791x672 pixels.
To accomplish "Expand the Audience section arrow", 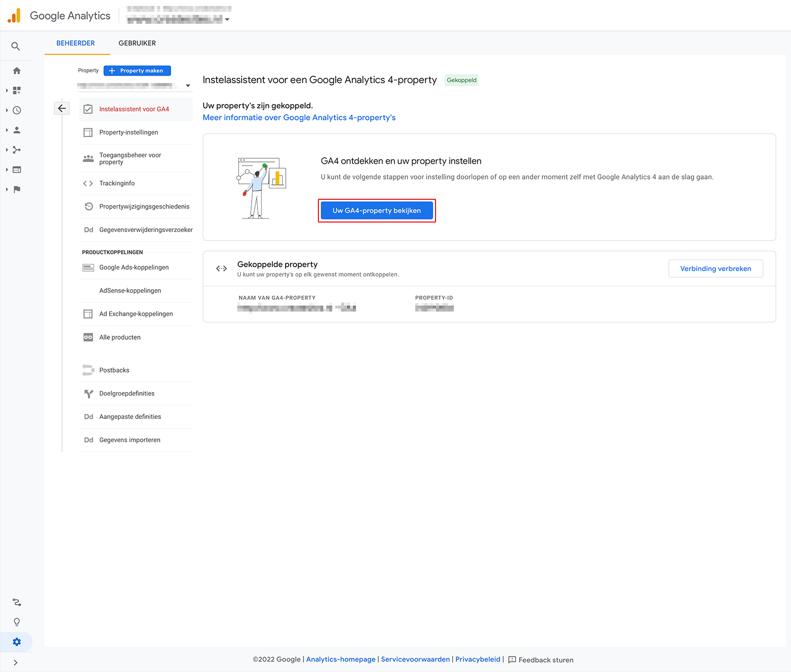I will pos(7,130).
